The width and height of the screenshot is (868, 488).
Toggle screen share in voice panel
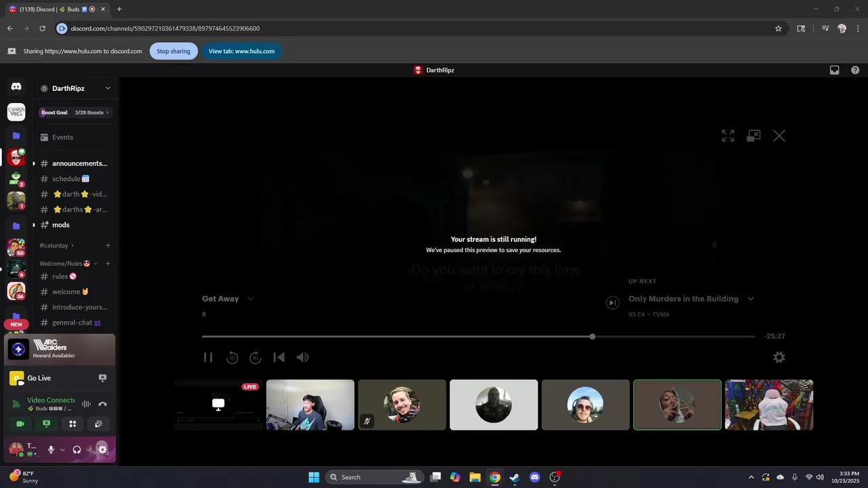point(46,424)
